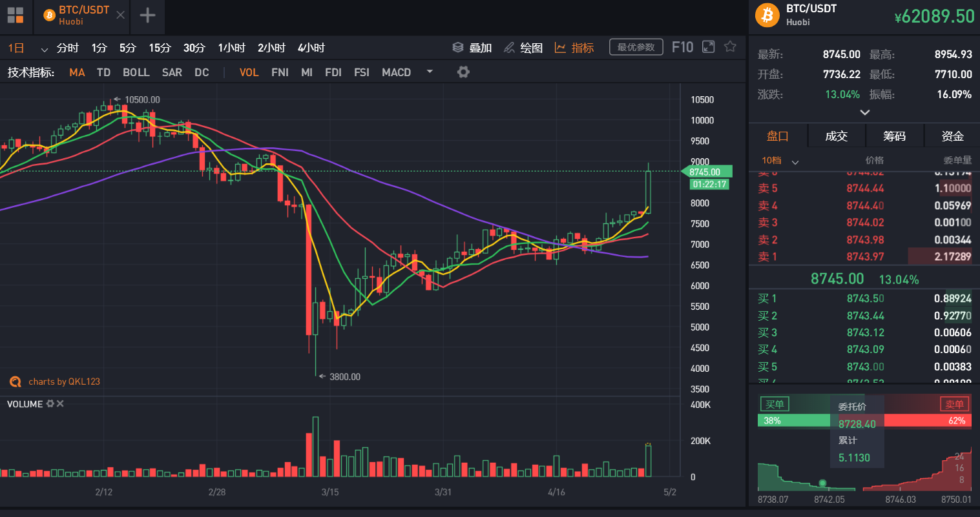980x517 pixels.
Task: Click the 最优参数 optimal parameters button
Action: tap(636, 46)
